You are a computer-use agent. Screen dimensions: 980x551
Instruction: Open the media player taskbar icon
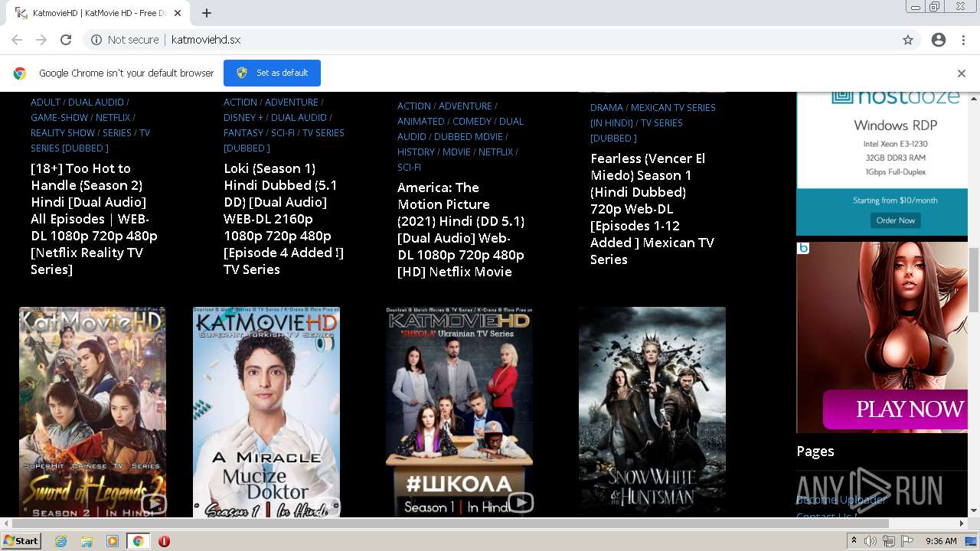[x=113, y=541]
